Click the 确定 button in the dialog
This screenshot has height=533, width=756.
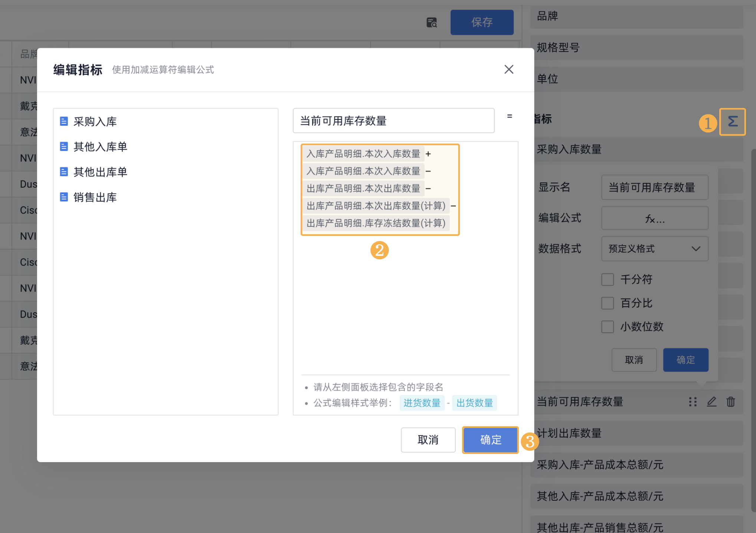pos(490,440)
